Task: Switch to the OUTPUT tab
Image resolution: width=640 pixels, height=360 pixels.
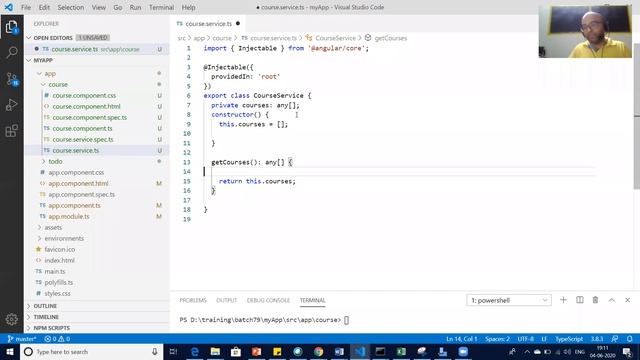Action: pos(227,300)
